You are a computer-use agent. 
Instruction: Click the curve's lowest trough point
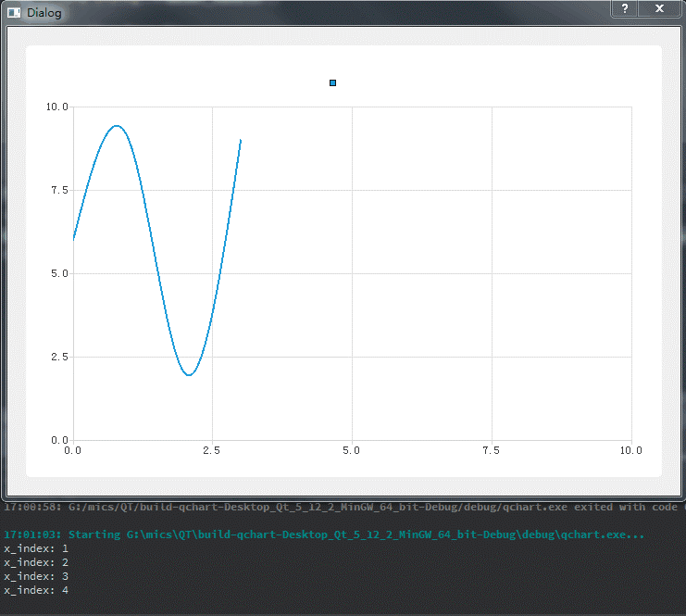[189, 375]
